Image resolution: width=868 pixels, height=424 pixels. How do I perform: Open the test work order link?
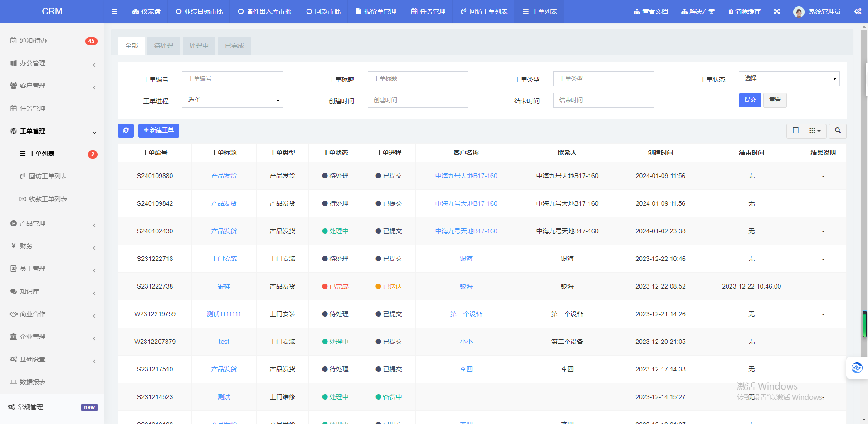click(224, 342)
